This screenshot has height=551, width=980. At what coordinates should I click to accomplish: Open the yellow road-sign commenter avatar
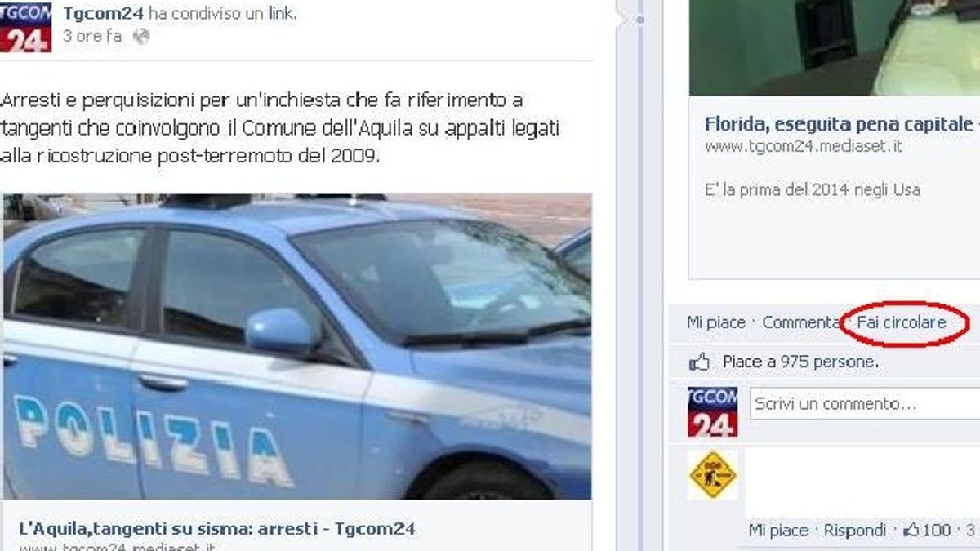tap(712, 475)
